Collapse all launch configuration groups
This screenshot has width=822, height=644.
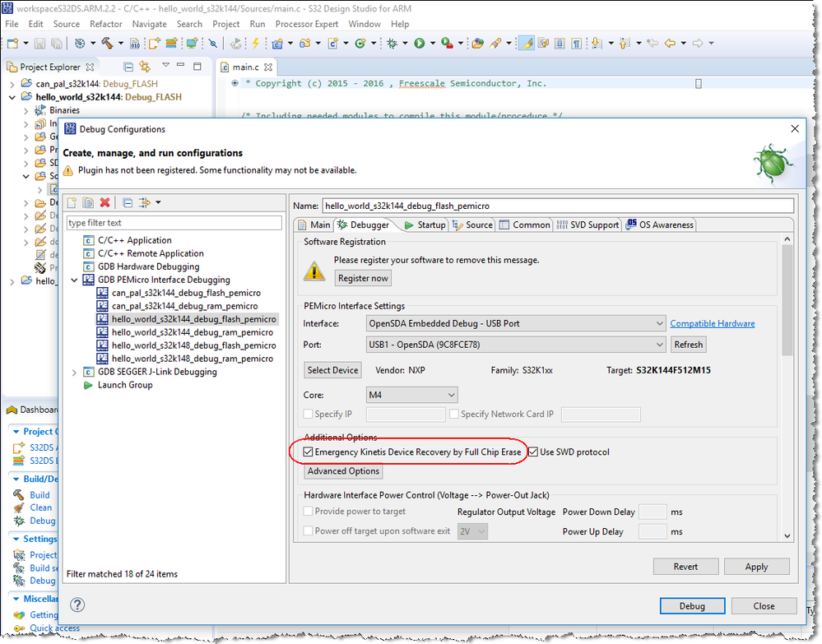pos(128,202)
